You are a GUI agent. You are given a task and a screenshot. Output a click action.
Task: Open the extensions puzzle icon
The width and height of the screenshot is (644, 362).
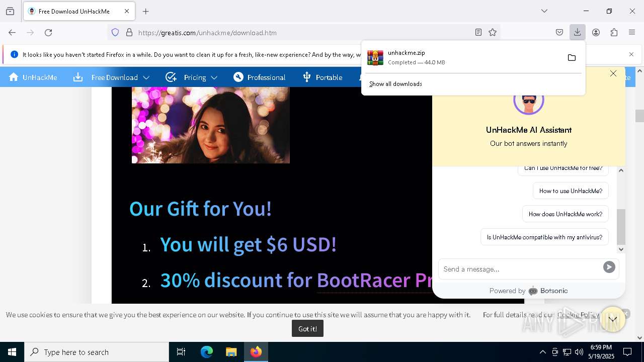click(x=614, y=33)
